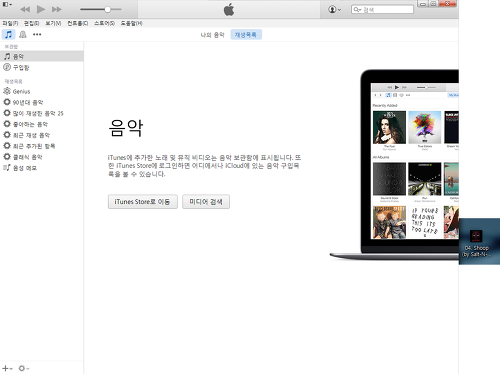Open the 최근 추가된 항목 playlist

tap(42, 146)
